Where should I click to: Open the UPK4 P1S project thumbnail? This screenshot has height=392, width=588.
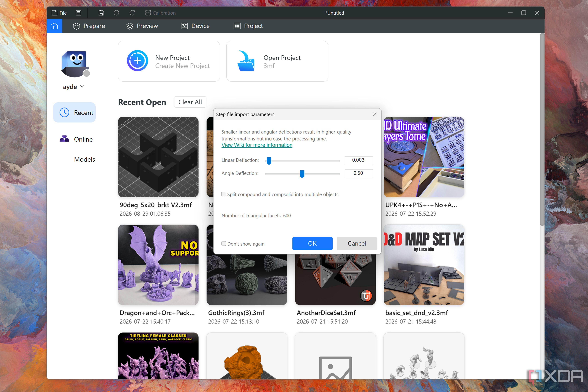[x=424, y=157]
